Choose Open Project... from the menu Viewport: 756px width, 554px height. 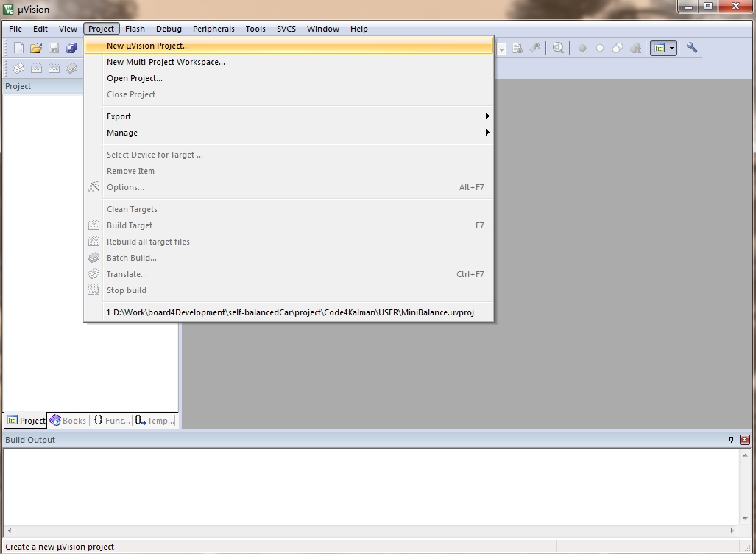tap(289, 78)
